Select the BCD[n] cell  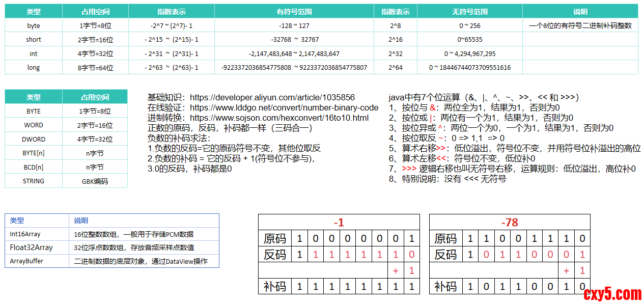34,167
